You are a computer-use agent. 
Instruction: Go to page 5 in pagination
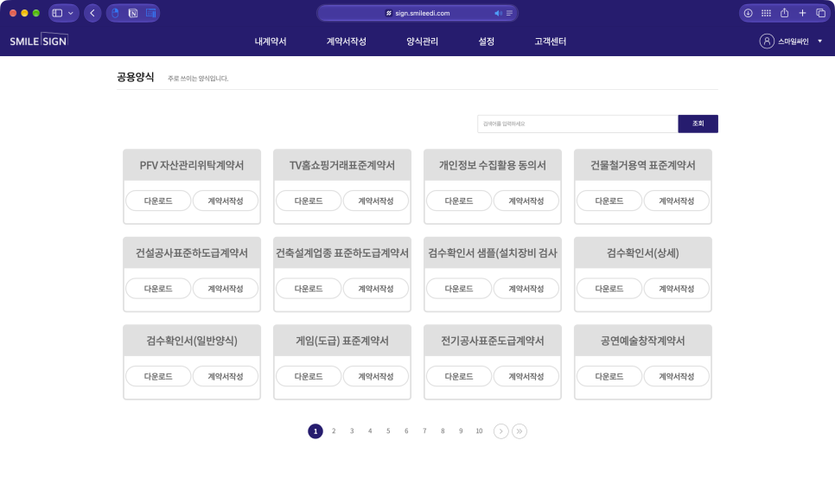point(388,431)
